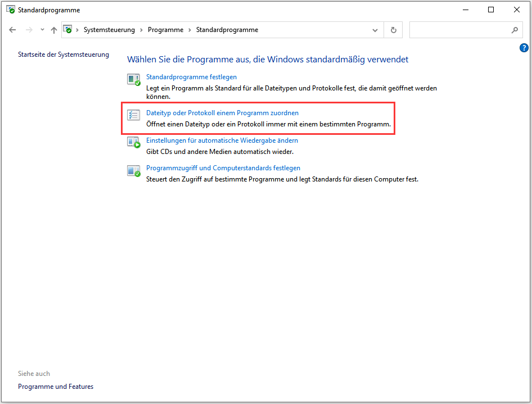Open help via the blue question mark icon
This screenshot has height=404, width=532.
[524, 48]
